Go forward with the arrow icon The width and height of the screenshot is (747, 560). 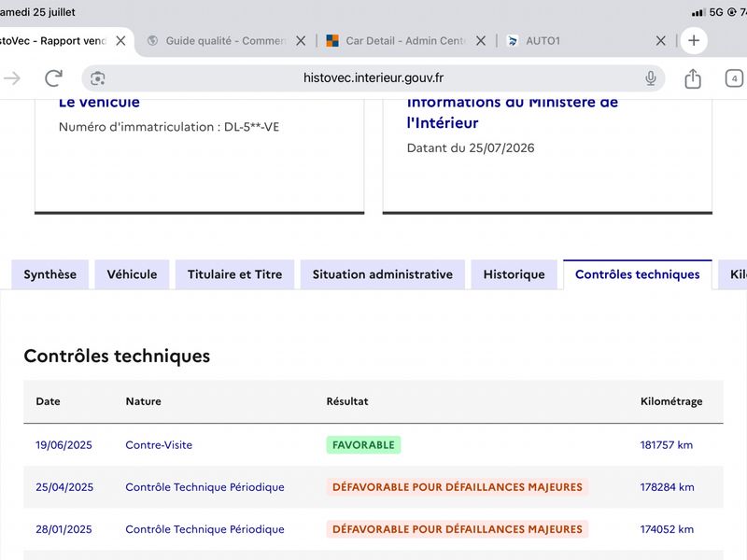coord(11,78)
